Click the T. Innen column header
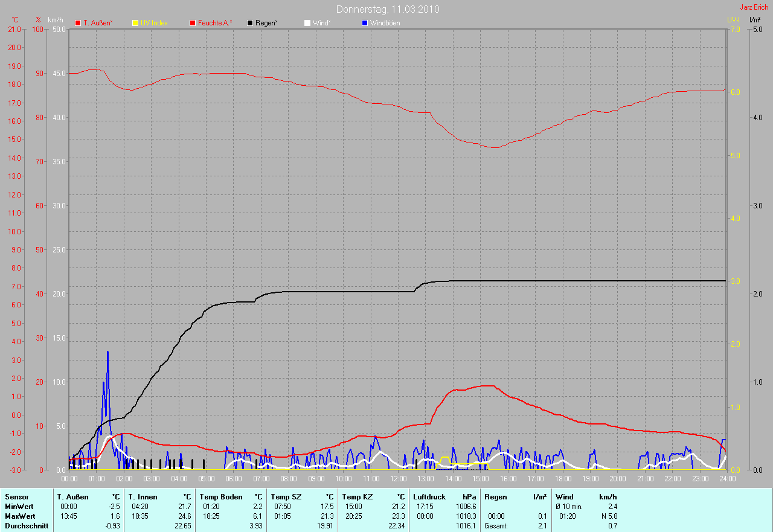 pyautogui.click(x=142, y=496)
